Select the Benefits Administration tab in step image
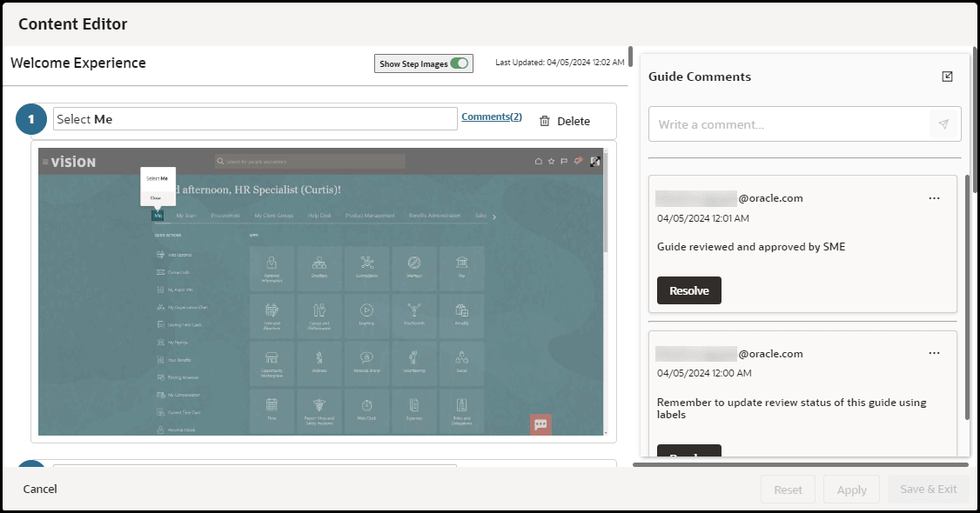Screen dimensions: 980x513 tap(434, 216)
